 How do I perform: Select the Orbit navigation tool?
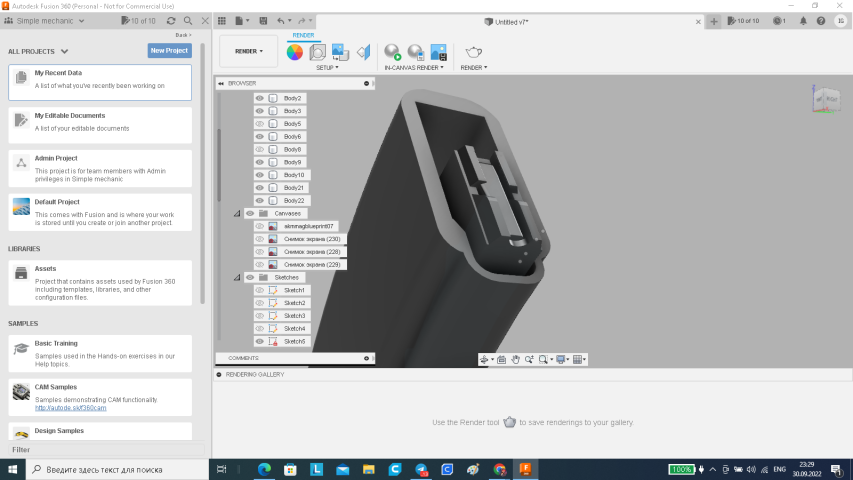pos(484,359)
